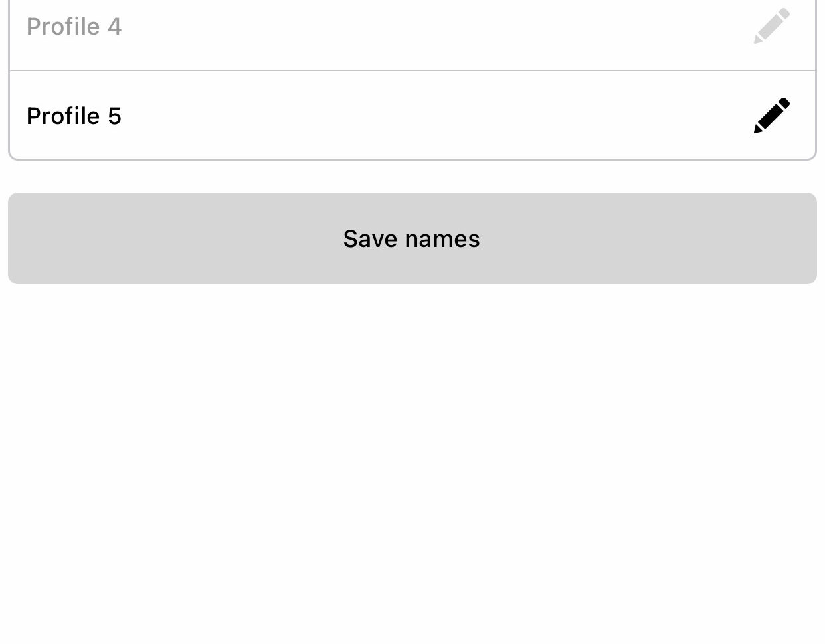
Task: Click the dimmed 'Profile 4' label
Action: tap(74, 27)
